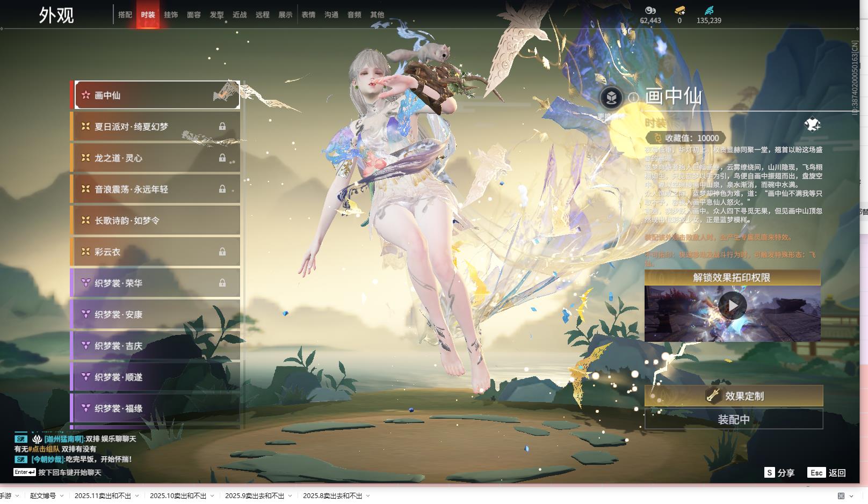Select the 织梦裳·福缘 outfit row

[156, 408]
